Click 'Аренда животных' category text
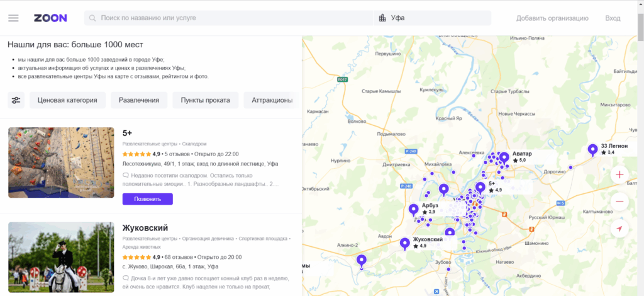Viewport: 644px width, 296px height. pyautogui.click(x=142, y=247)
